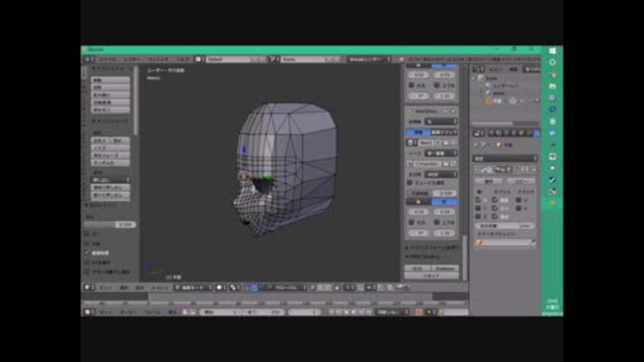644x362 pixels.
Task: Click the scene browse icon
Action: (274, 59)
